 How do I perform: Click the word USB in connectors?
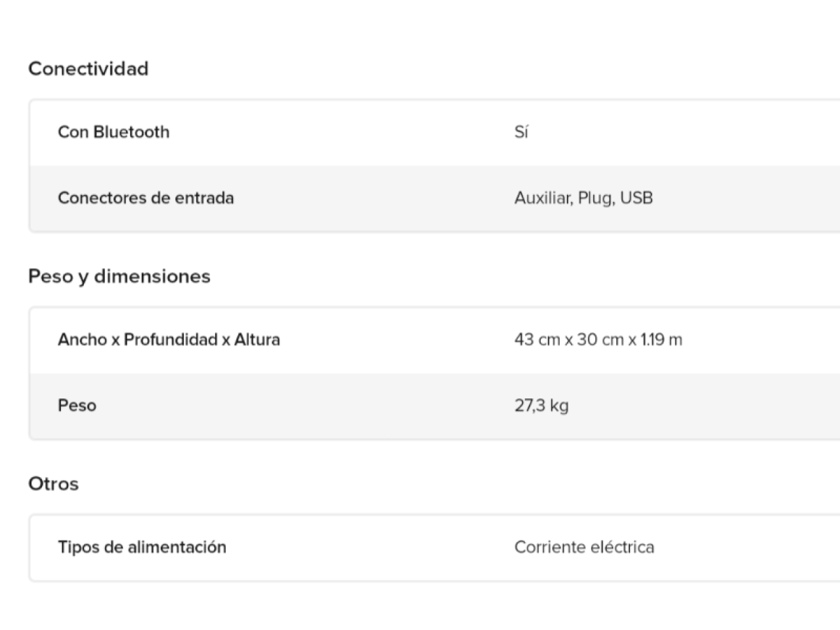[x=636, y=198]
